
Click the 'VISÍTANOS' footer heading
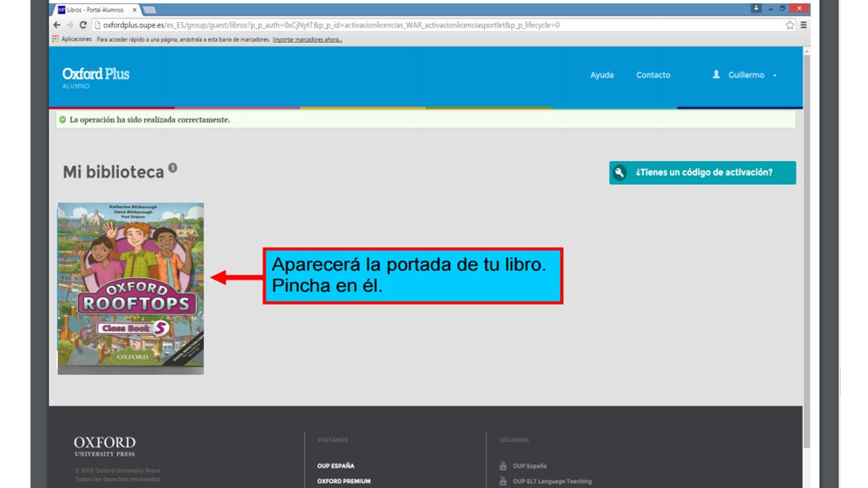pyautogui.click(x=332, y=440)
